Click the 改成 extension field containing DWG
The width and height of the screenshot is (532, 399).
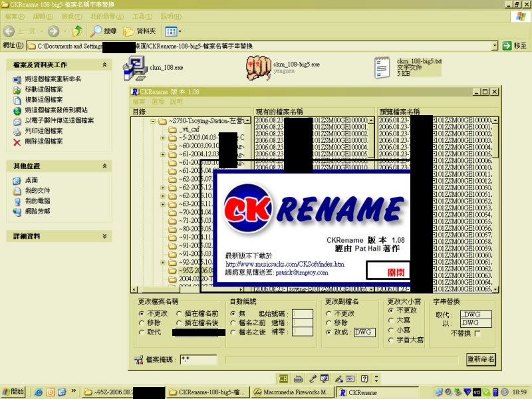coord(364,332)
